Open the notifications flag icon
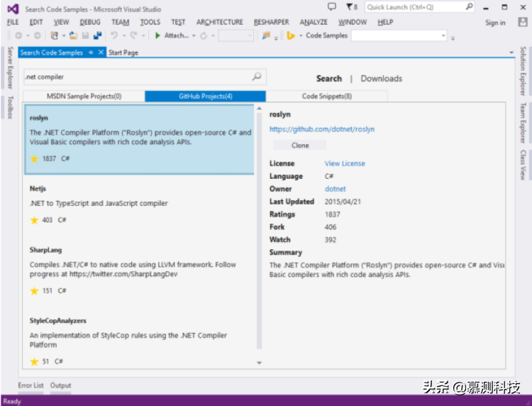The height and width of the screenshot is (406, 532). point(350,7)
